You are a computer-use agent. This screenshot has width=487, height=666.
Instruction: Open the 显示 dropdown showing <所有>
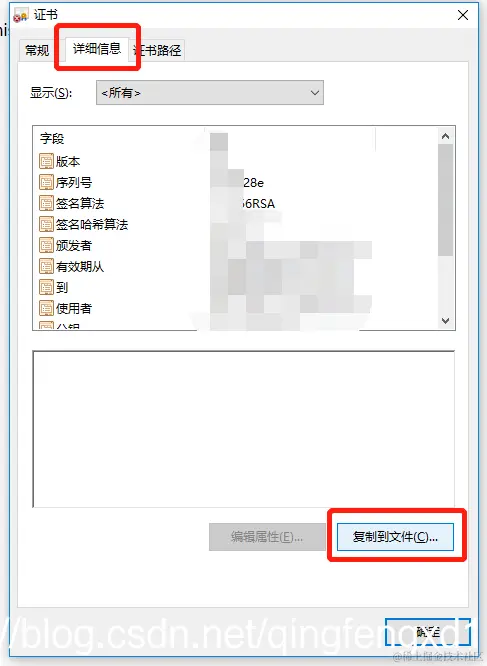coord(210,93)
